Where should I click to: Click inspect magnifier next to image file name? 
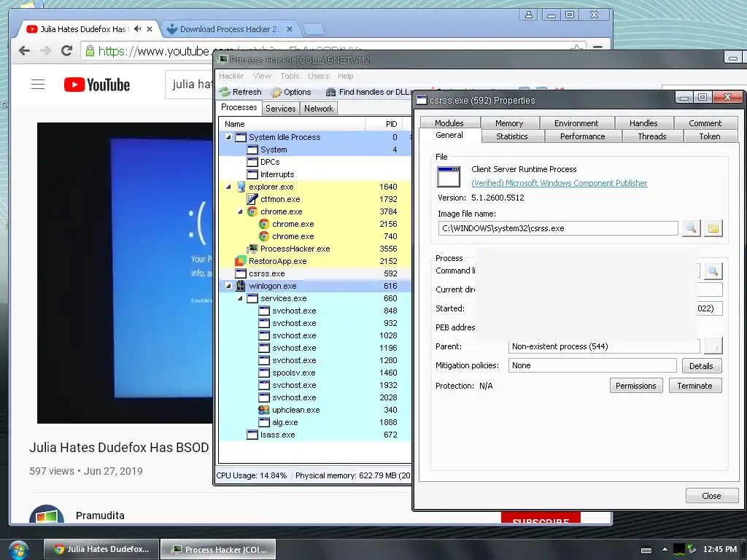(692, 228)
